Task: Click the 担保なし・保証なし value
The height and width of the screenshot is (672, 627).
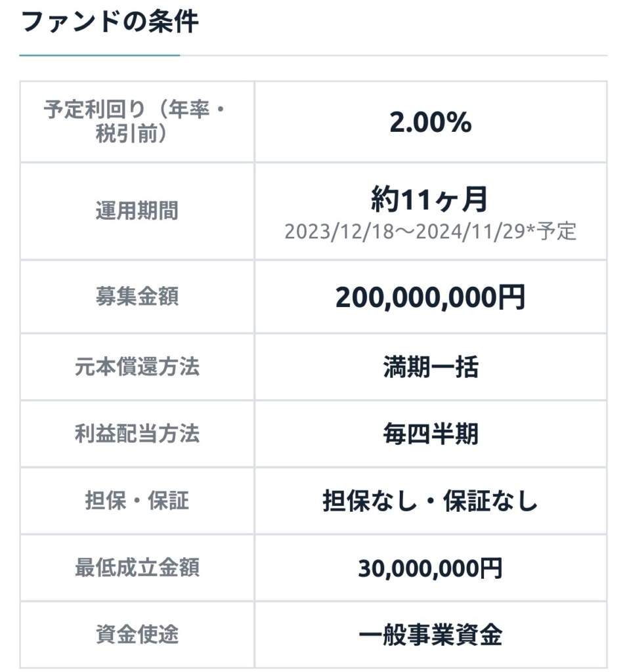Action: tap(430, 501)
